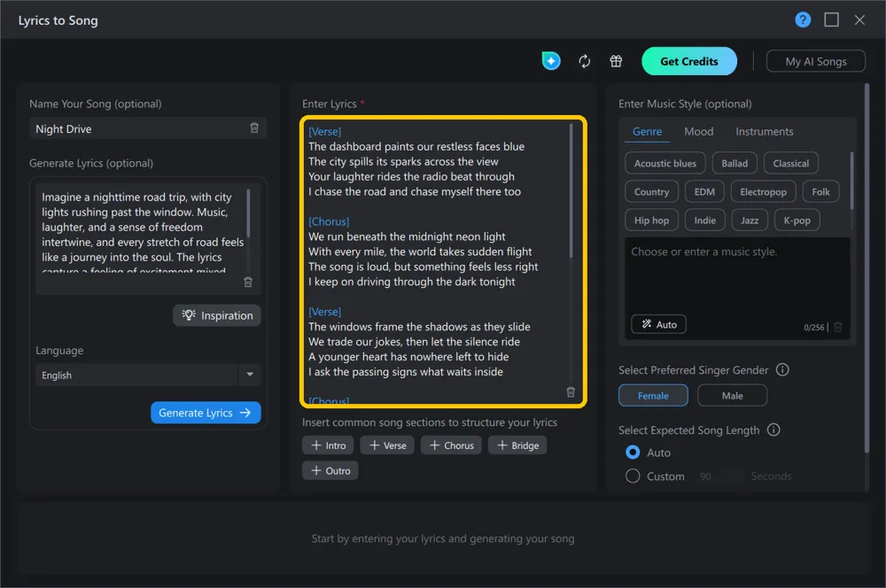Clear the song name with trash icon
This screenshot has height=588, width=886.
[x=254, y=128]
